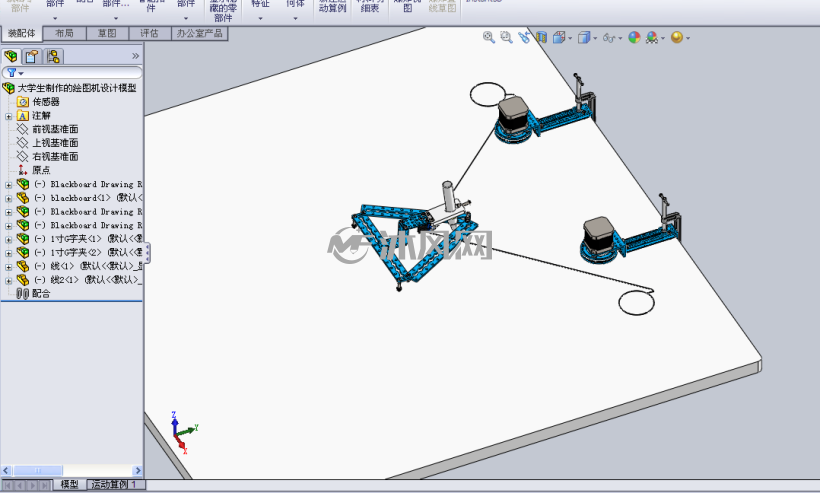Switch to the 评估 tab

(150, 33)
